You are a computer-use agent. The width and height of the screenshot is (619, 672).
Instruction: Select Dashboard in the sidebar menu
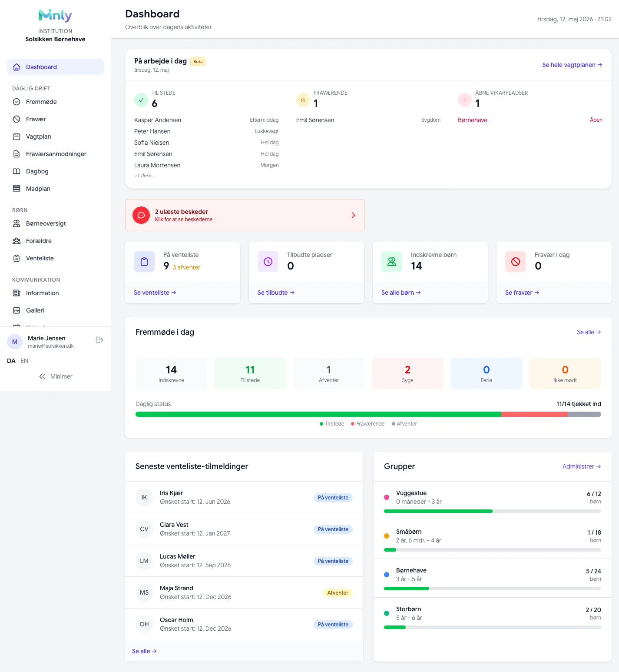click(55, 67)
